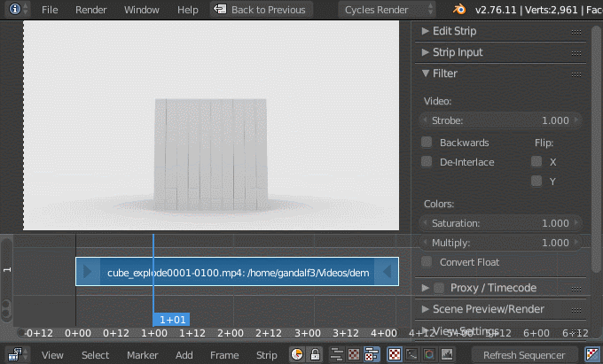Click the Back to Previous arrow icon
The height and width of the screenshot is (364, 603).
(220, 9)
